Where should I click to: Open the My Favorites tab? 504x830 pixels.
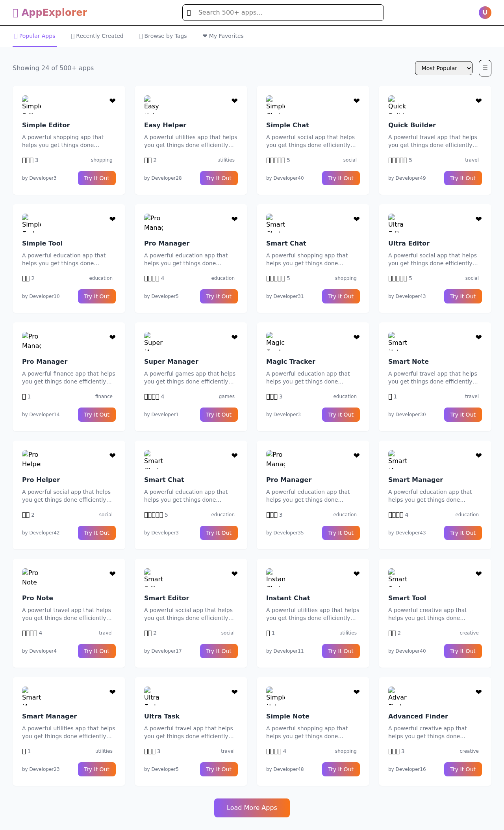[x=223, y=36]
